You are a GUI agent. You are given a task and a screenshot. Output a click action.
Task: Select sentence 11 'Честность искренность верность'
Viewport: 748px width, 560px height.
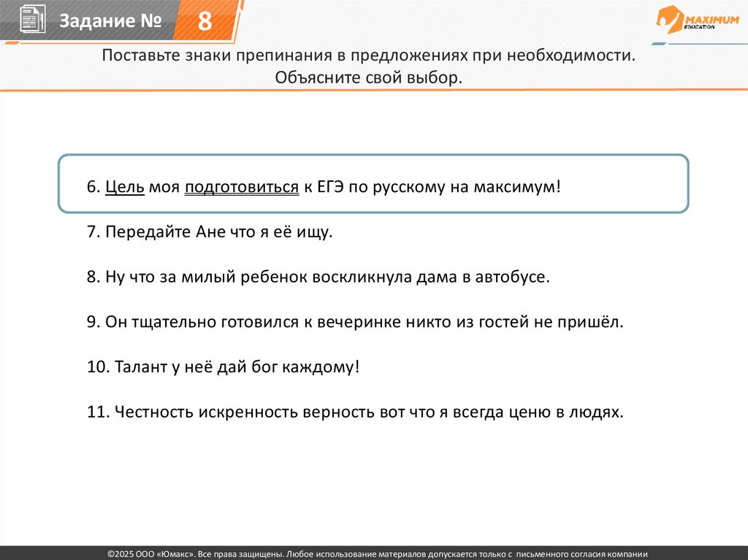click(x=355, y=412)
